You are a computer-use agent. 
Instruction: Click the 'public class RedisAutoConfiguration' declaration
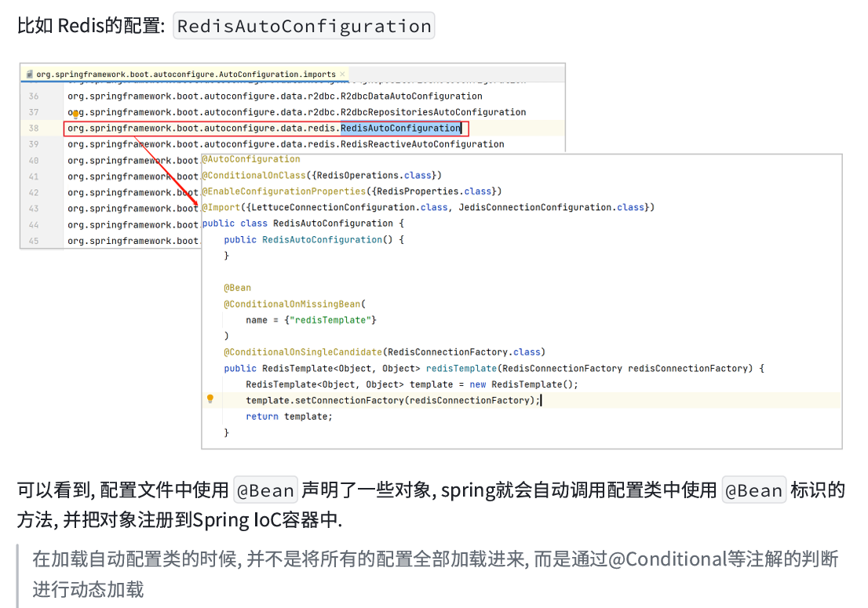pos(303,224)
